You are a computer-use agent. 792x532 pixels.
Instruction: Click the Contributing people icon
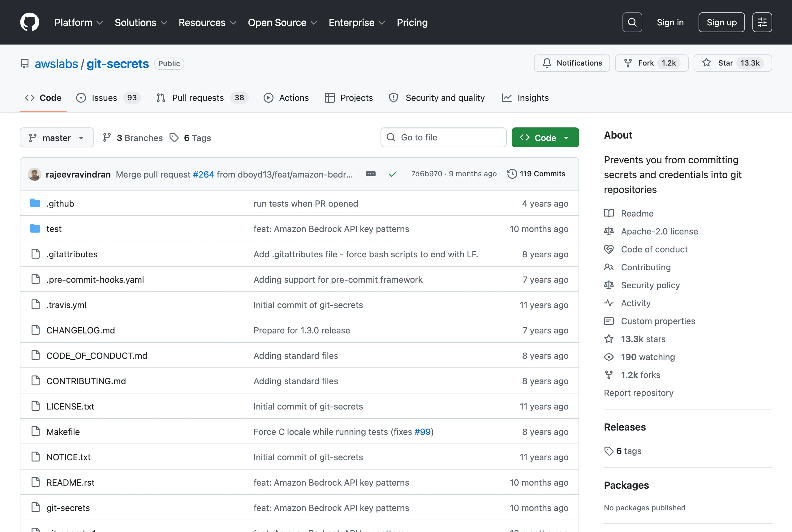pos(609,267)
